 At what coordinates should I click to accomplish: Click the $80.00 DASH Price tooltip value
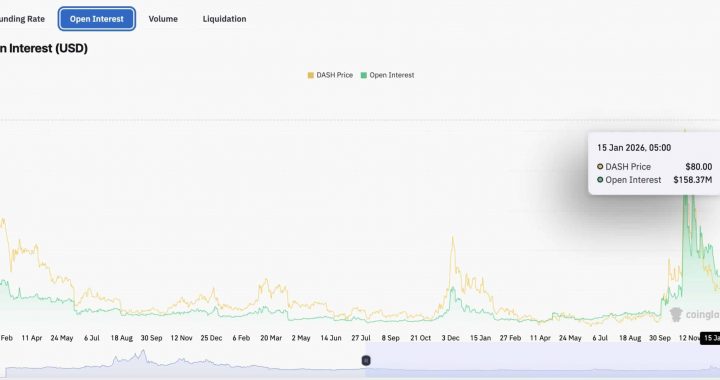(x=698, y=167)
